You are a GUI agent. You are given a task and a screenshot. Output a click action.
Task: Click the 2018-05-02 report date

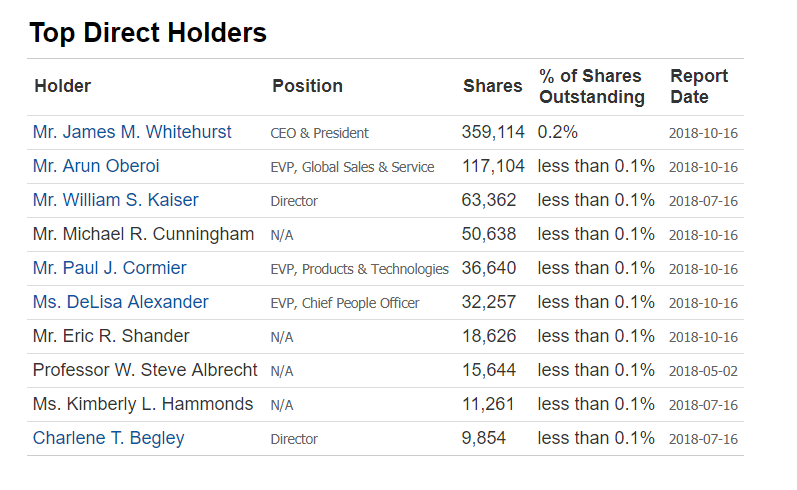click(x=703, y=371)
